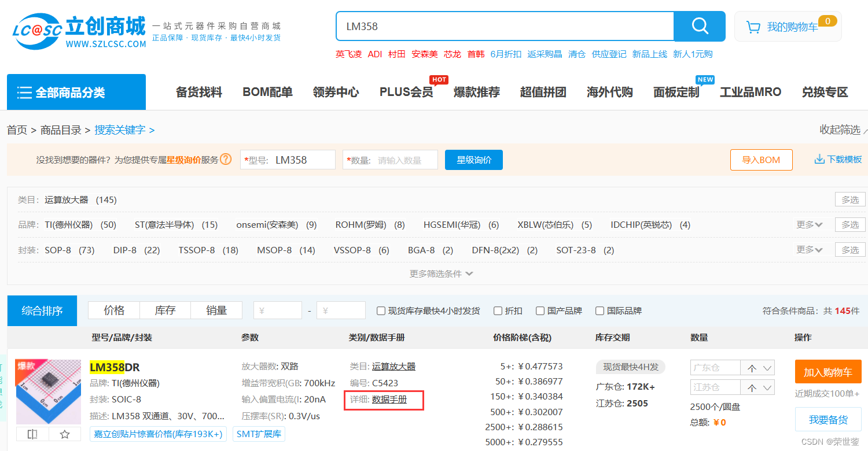The height and width of the screenshot is (451, 868).
Task: Open PLUS会员 page
Action: click(406, 93)
